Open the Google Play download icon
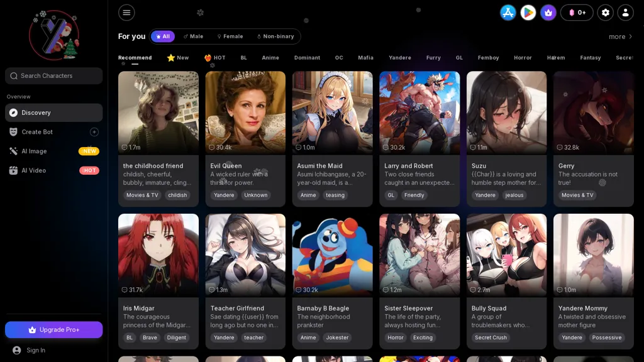The image size is (644, 362). pos(528,13)
